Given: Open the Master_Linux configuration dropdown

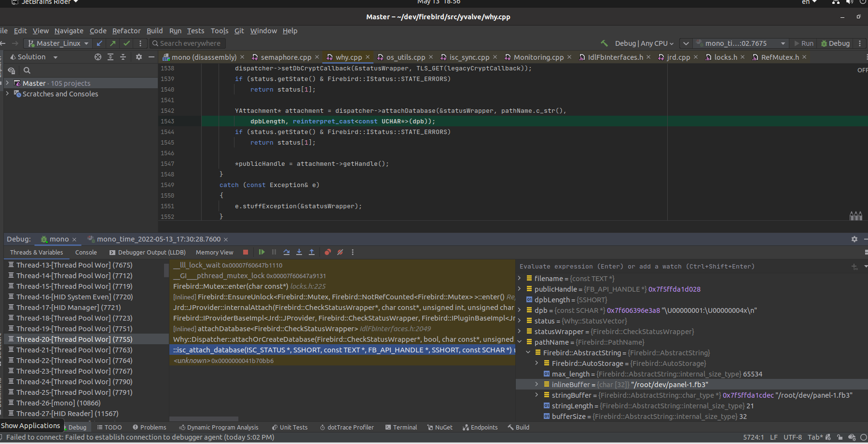Looking at the screenshot, I should pyautogui.click(x=57, y=43).
